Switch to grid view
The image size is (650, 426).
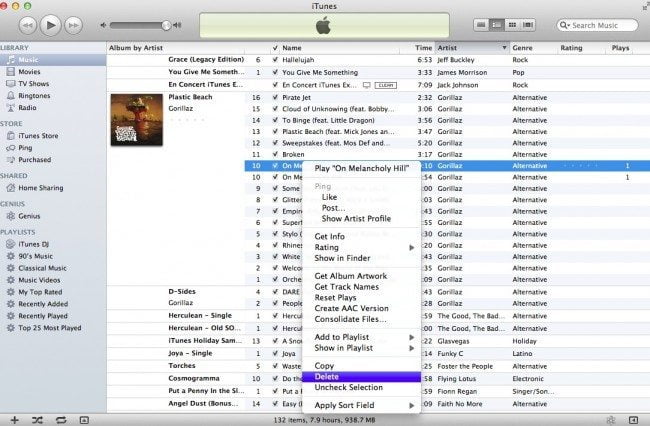[512, 25]
